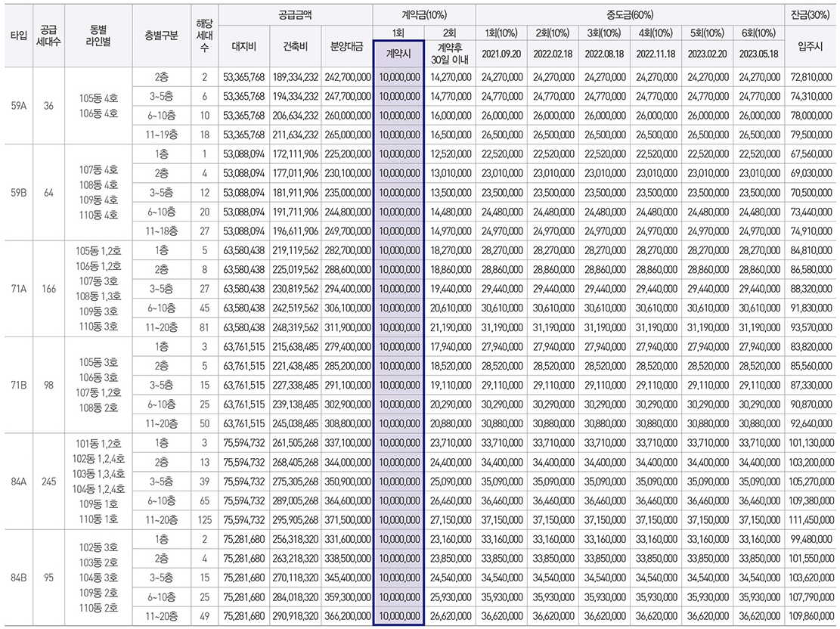Select the 중도금(60%) group header

[630, 15]
